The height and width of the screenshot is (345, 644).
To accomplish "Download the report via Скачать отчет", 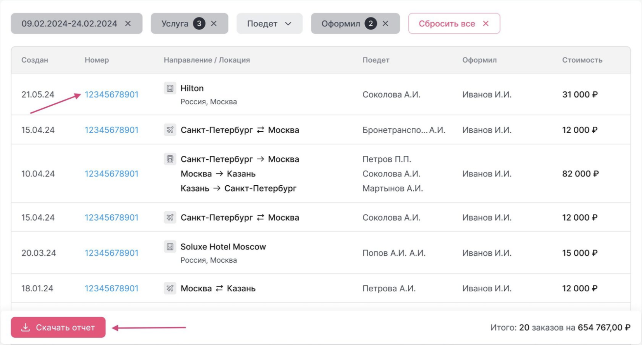I will pos(58,328).
